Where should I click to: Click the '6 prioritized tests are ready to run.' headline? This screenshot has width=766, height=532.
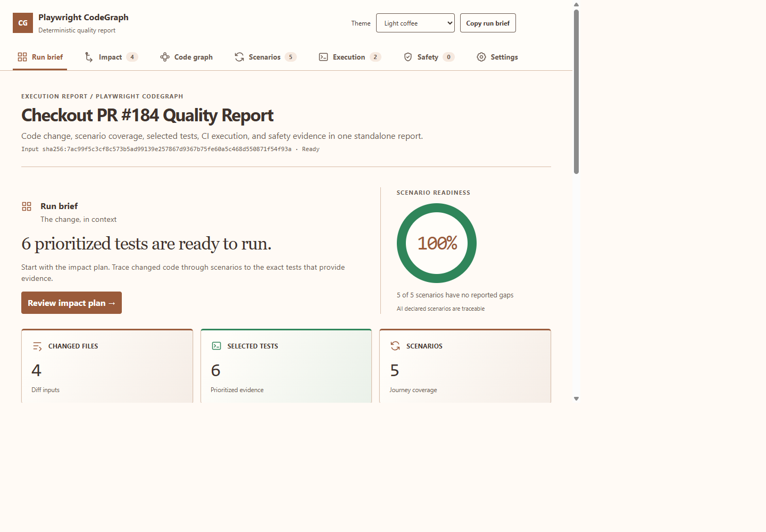(146, 244)
